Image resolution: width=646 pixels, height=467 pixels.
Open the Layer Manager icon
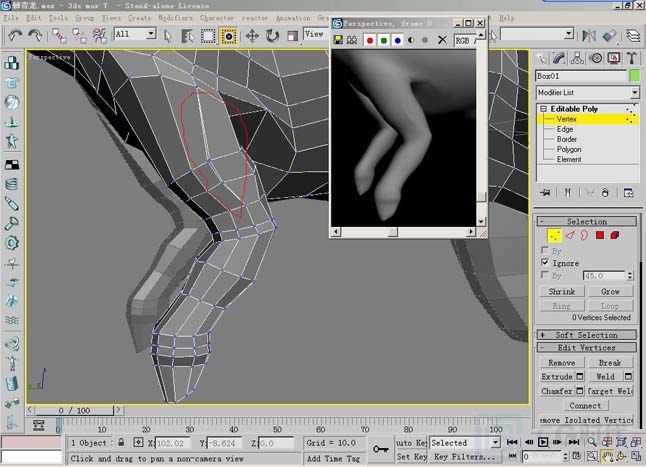[633, 36]
